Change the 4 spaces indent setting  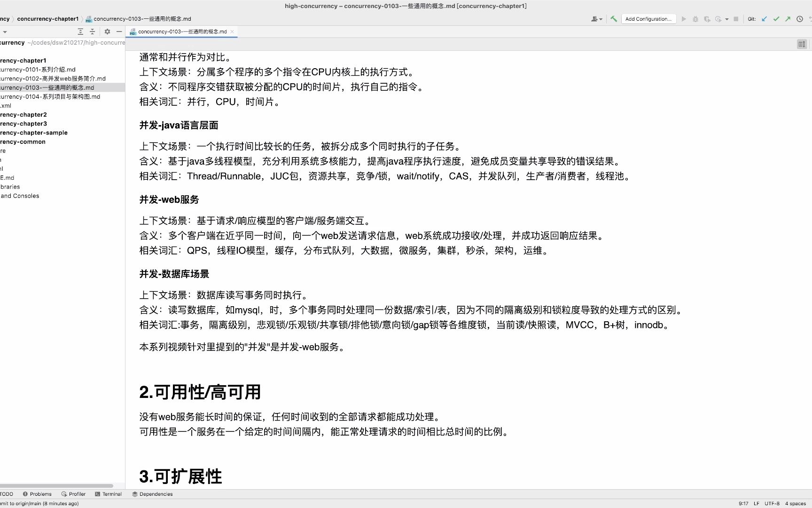(x=796, y=503)
